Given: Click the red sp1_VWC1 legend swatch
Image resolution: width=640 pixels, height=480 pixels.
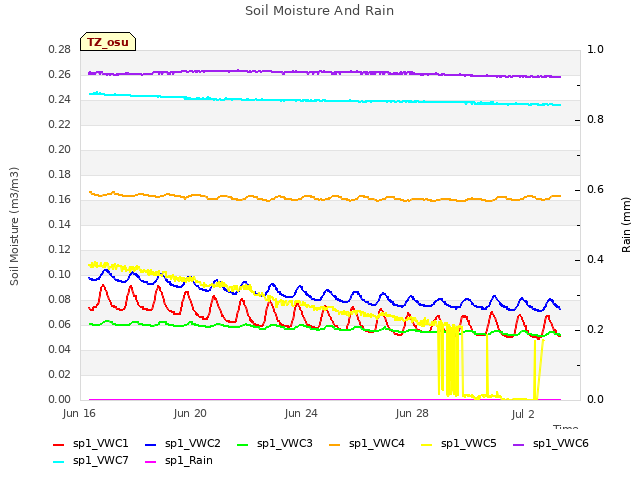Looking at the screenshot, I should (59, 444).
